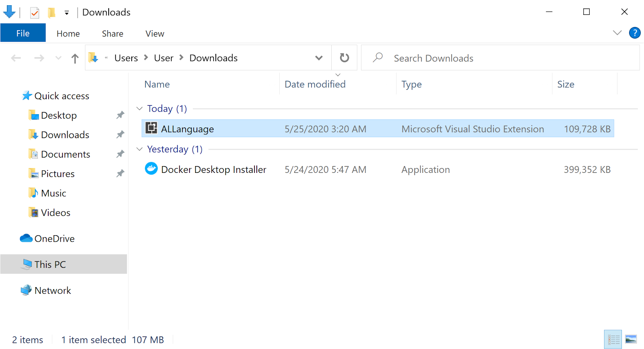Expand the ribbon with the chevron
The height and width of the screenshot is (349, 644).
(617, 33)
